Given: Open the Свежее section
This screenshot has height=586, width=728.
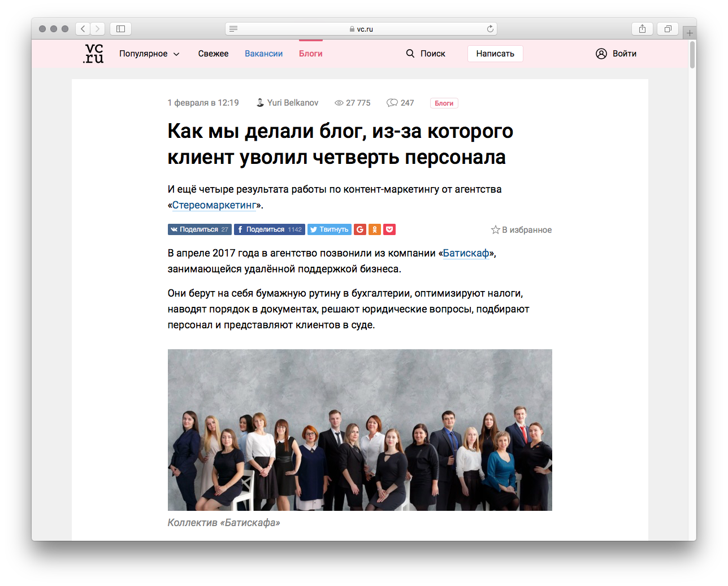Looking at the screenshot, I should click(213, 54).
